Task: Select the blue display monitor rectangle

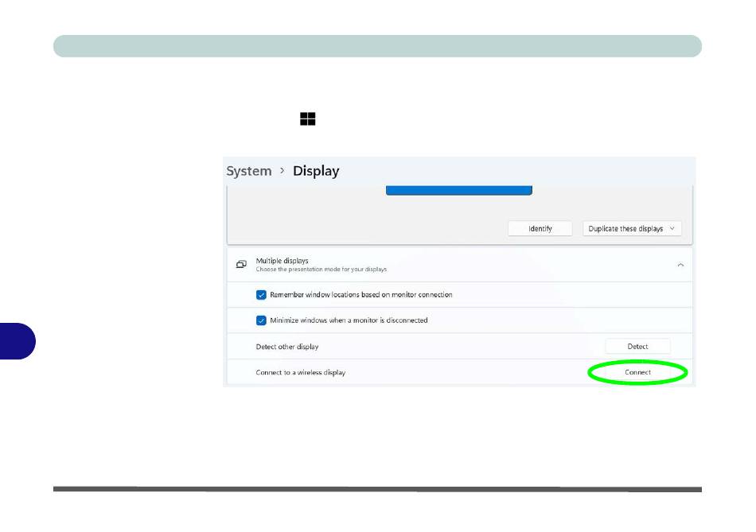Action: point(458,191)
